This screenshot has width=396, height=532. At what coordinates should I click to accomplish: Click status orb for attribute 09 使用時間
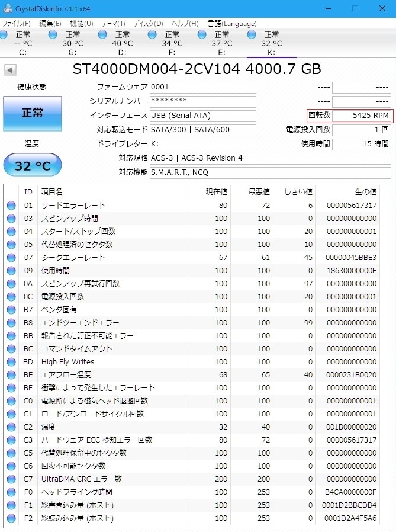11,271
